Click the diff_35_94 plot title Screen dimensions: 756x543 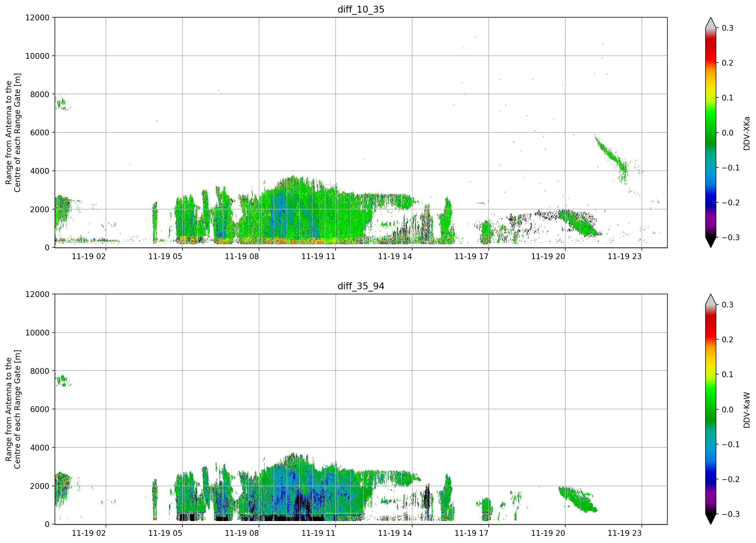pos(361,286)
